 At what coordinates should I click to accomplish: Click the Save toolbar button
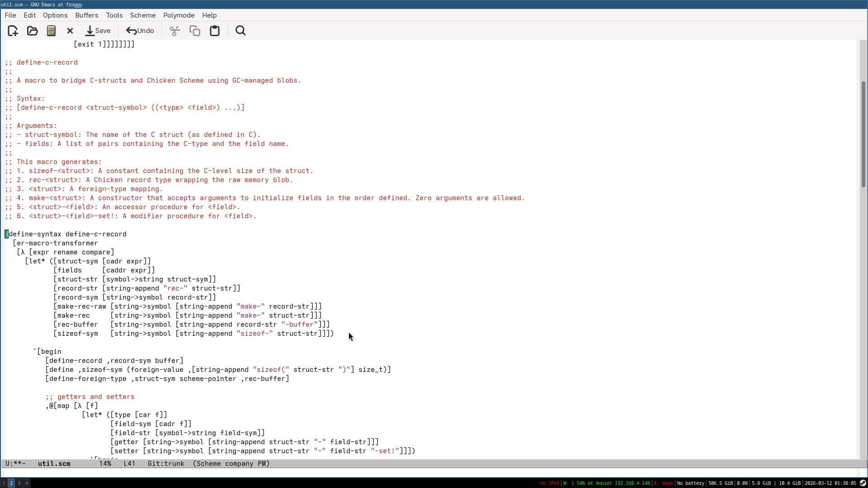point(98,31)
